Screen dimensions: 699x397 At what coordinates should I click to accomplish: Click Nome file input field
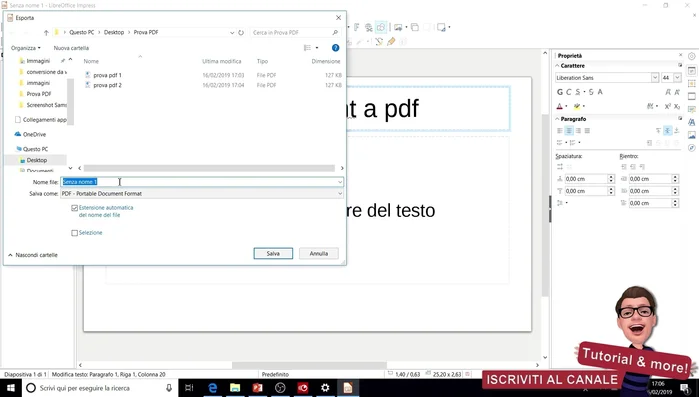click(x=202, y=182)
